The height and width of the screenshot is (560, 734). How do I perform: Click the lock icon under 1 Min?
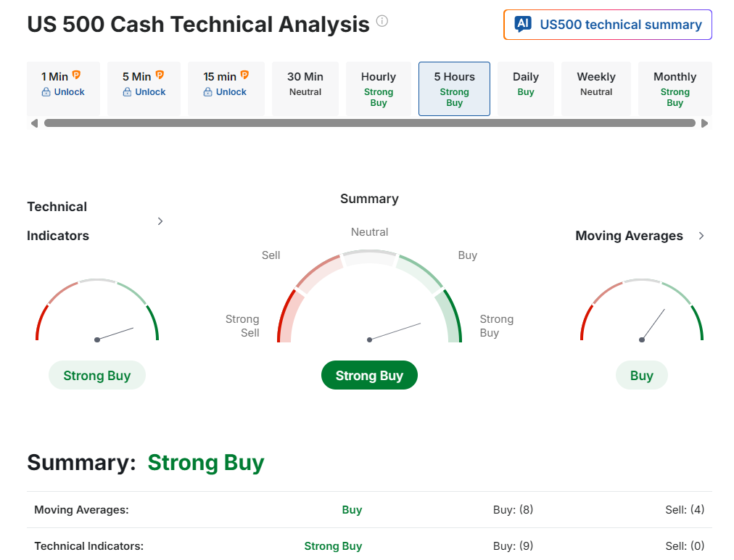[46, 92]
